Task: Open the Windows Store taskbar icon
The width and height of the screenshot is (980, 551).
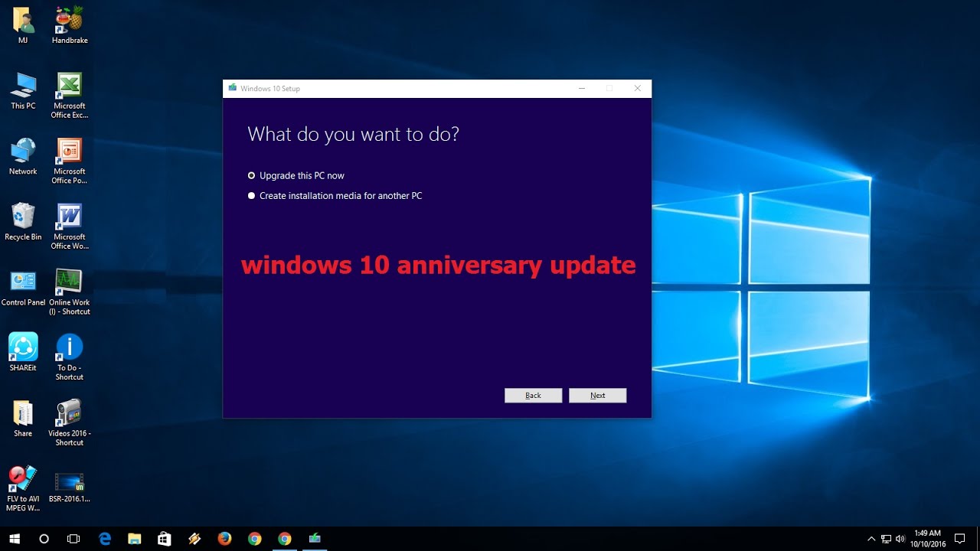Action: point(164,539)
